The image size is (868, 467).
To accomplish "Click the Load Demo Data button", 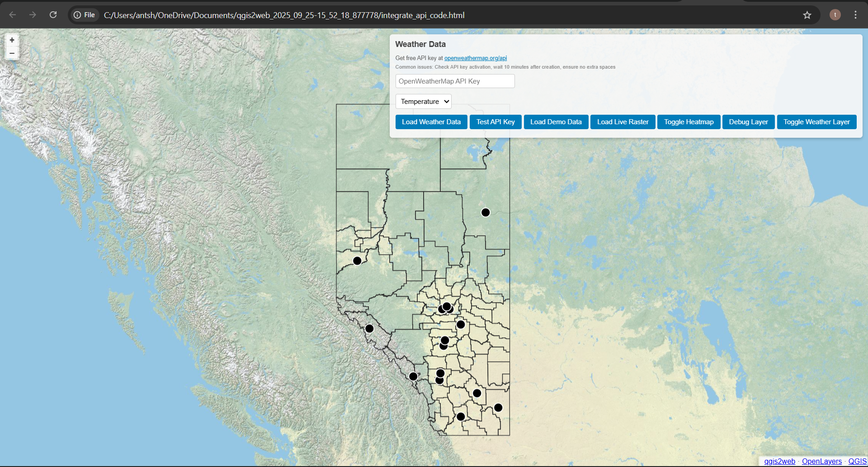I will (556, 121).
